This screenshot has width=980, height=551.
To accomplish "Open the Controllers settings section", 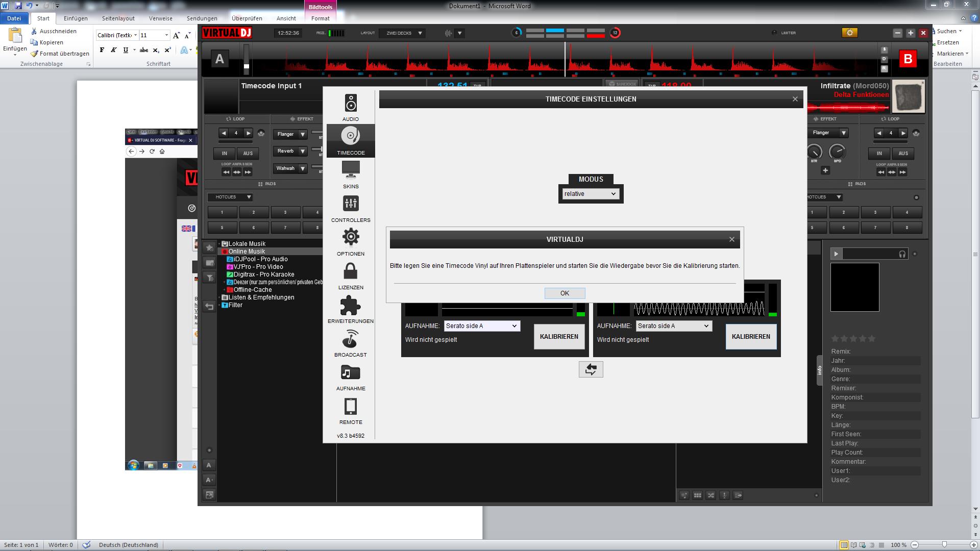I will pyautogui.click(x=351, y=208).
